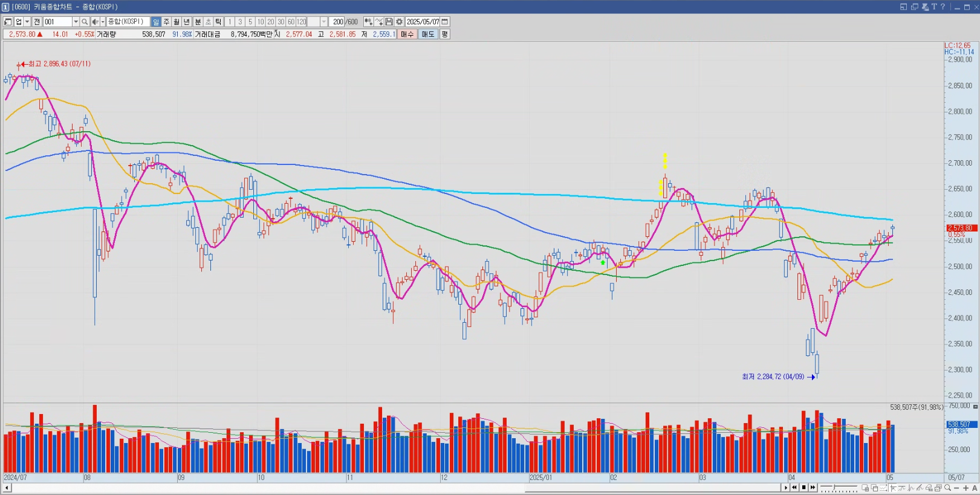Click the plus zoom in icon at bottom
The image size is (980, 495).
pyautogui.click(x=965, y=488)
